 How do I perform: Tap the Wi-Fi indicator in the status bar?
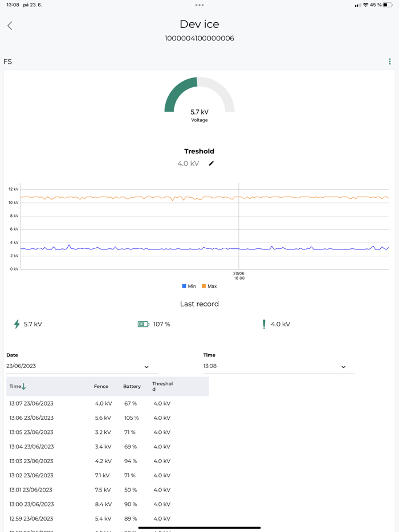click(x=365, y=5)
